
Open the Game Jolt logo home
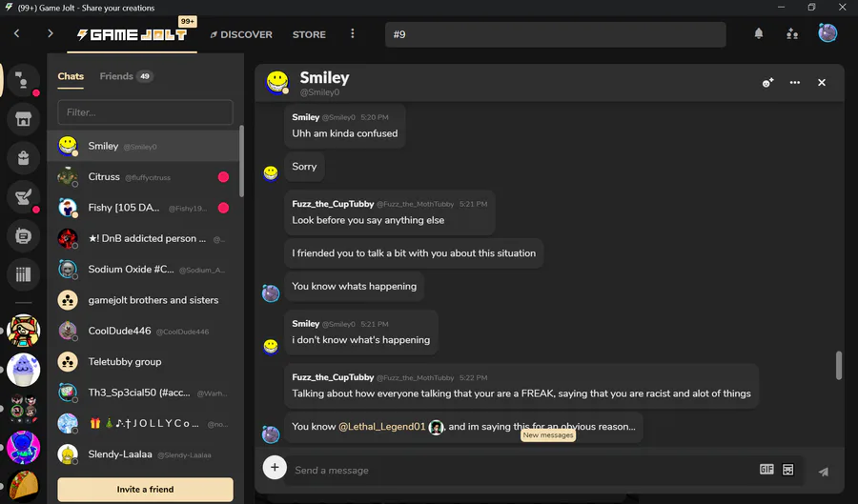[132, 34]
